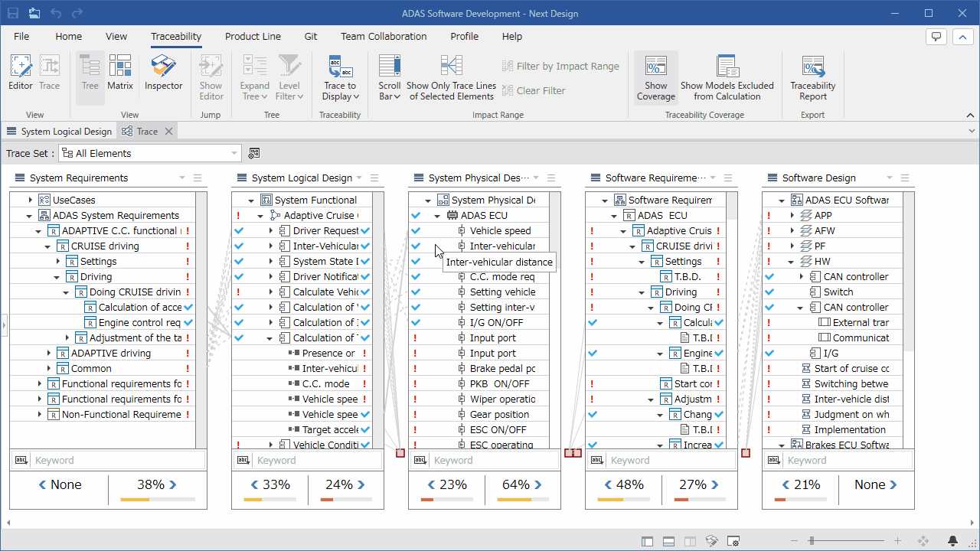Click trace set settings icon beside combo box

(x=254, y=154)
